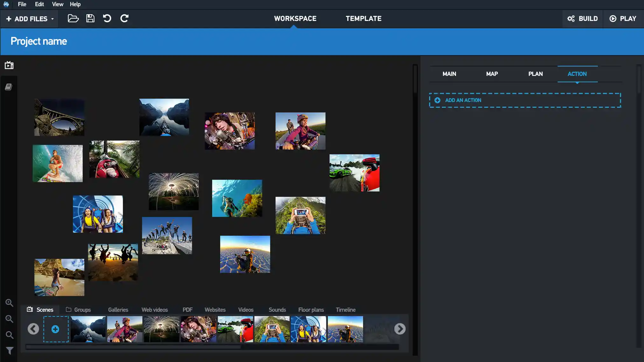Select the Web videos tab
The height and width of the screenshot is (362, 644).
click(155, 310)
